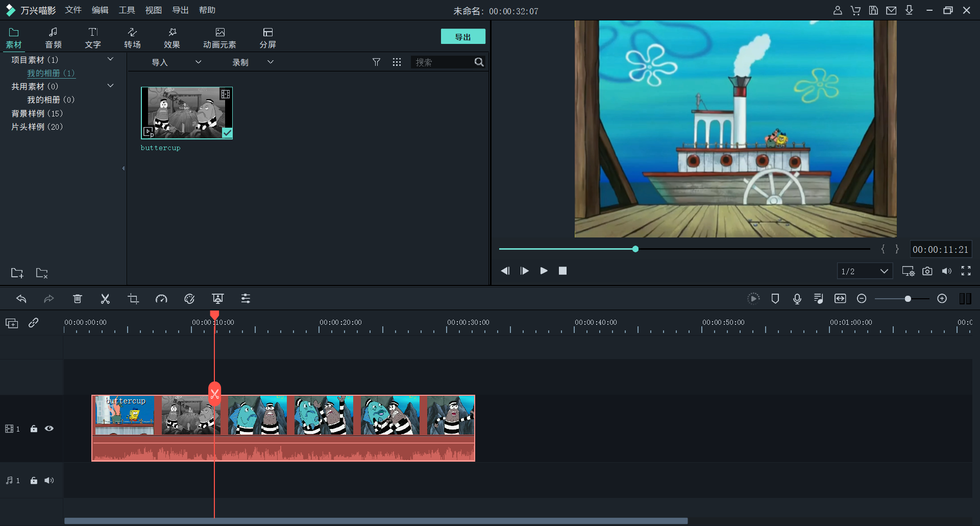Open the color adjustment palette tool
The width and height of the screenshot is (980, 526).
(189, 299)
